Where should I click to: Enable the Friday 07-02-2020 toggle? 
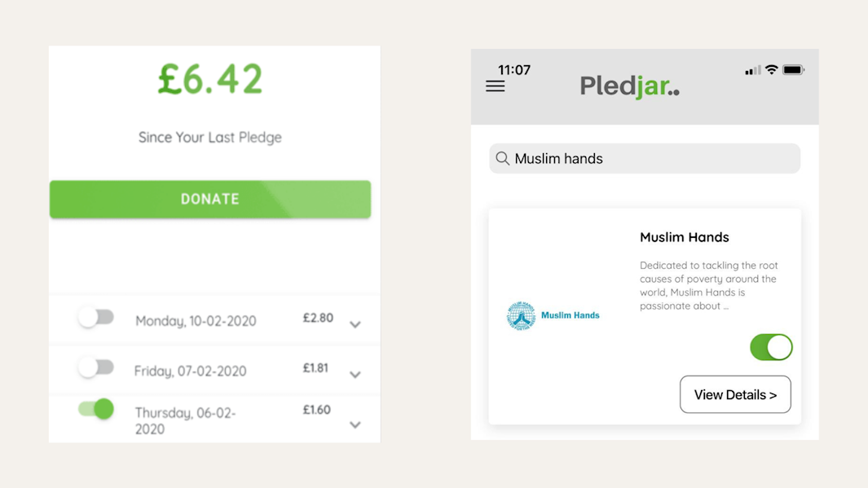[96, 367]
